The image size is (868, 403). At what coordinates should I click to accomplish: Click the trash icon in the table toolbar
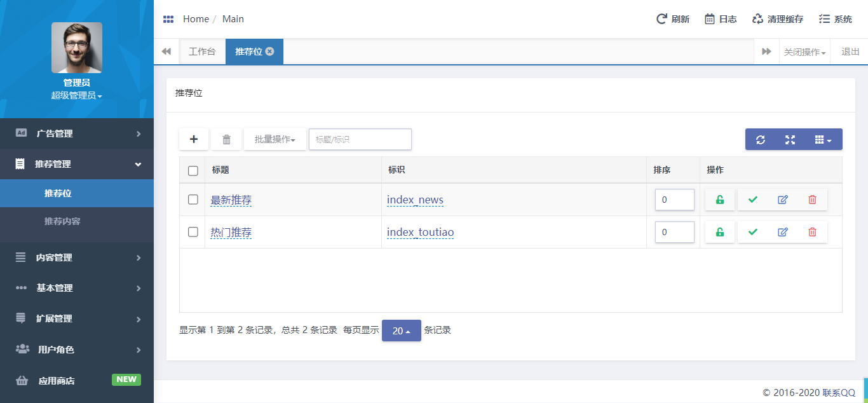pyautogui.click(x=226, y=139)
